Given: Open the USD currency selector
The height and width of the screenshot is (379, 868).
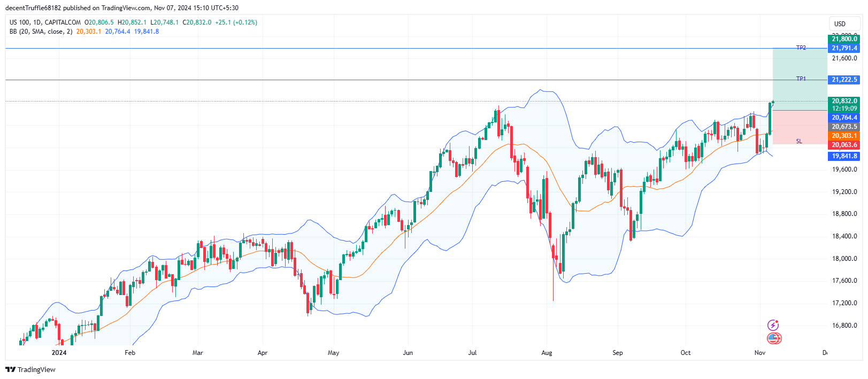Looking at the screenshot, I should point(840,24).
